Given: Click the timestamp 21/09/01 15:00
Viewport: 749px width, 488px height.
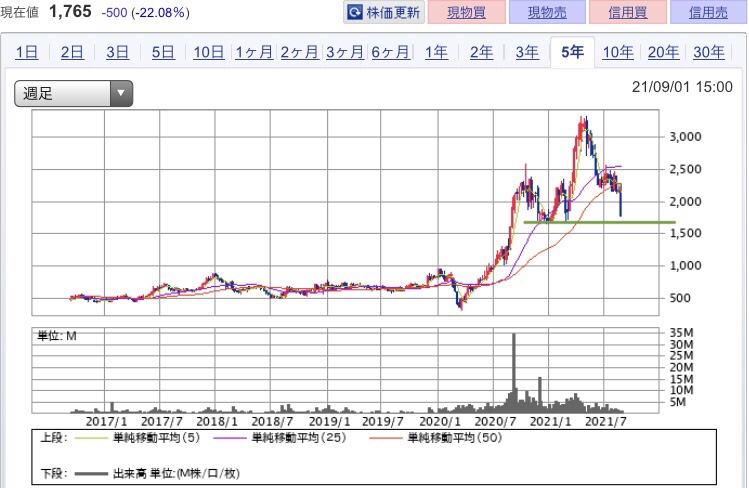Looking at the screenshot, I should [x=682, y=87].
